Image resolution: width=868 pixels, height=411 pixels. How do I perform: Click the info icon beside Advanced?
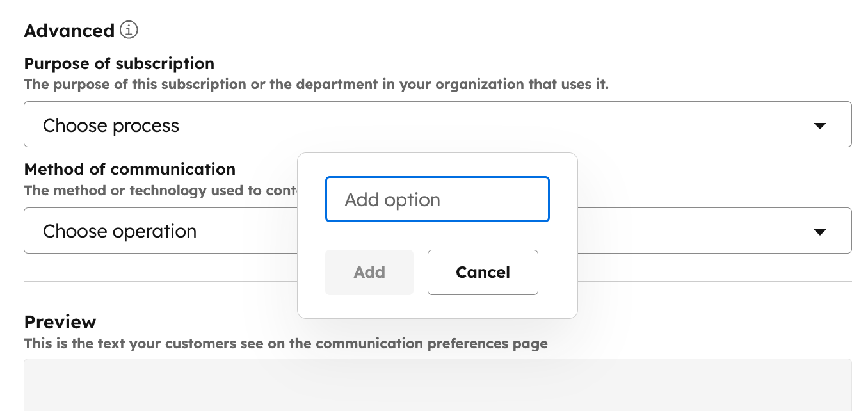click(x=129, y=30)
